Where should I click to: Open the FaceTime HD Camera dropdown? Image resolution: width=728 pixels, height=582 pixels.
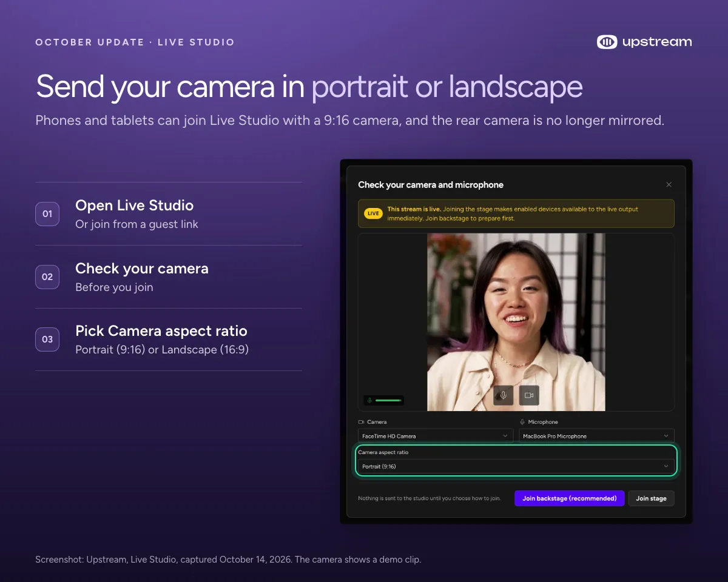[436, 436]
